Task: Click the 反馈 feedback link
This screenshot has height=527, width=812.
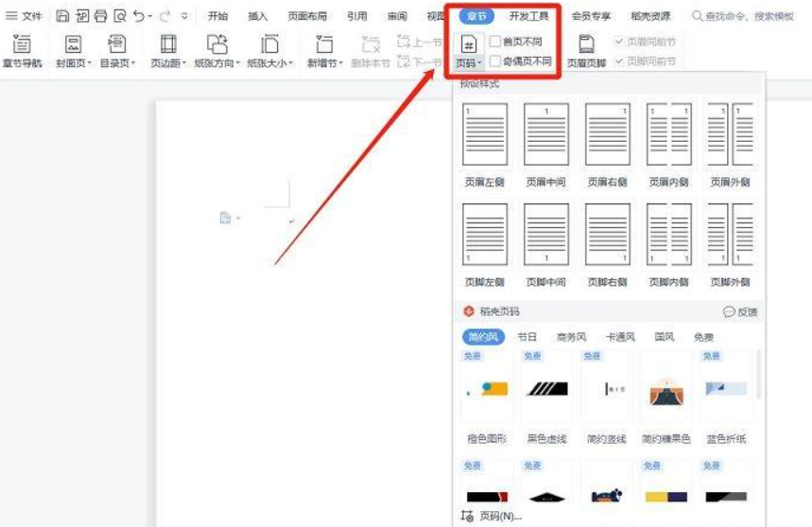Action: click(x=740, y=312)
